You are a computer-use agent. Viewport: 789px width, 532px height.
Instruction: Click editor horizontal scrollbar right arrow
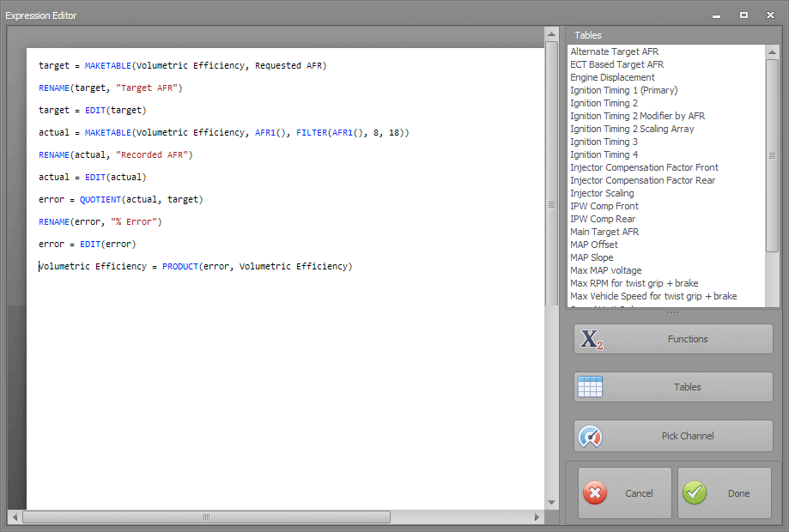point(537,517)
